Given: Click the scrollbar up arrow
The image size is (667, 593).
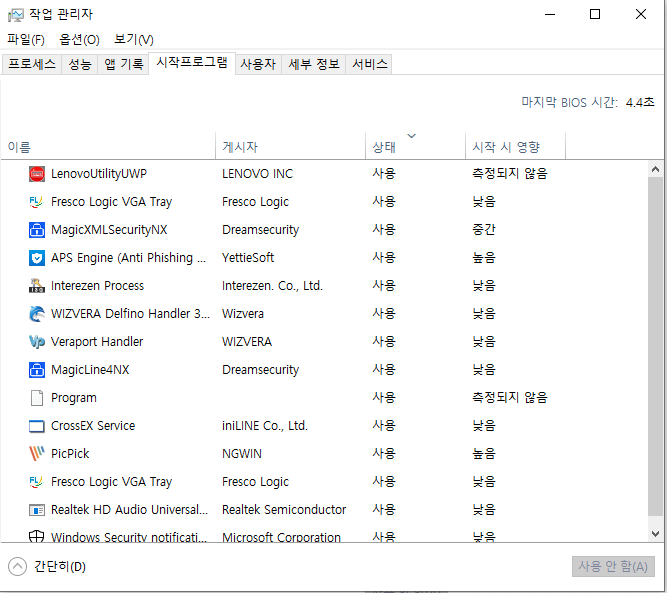Looking at the screenshot, I should click(x=656, y=169).
